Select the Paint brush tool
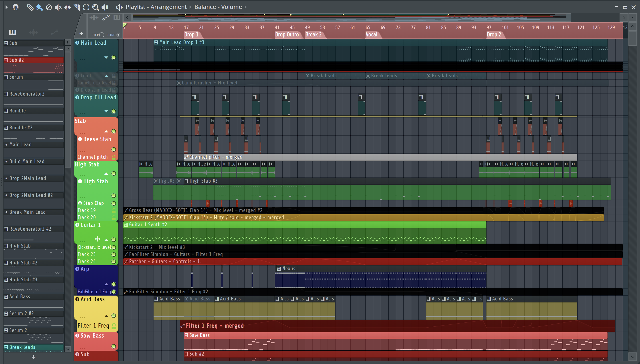 pyautogui.click(x=39, y=7)
